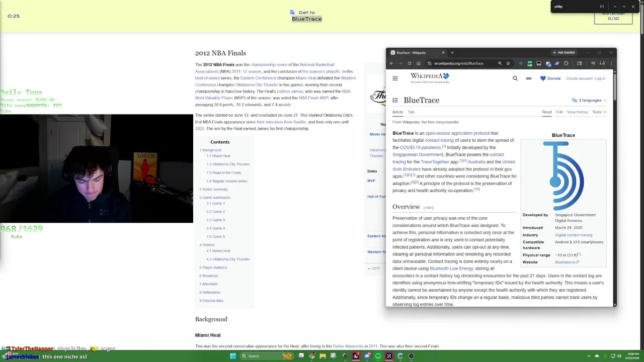Open Wikipedia main menu hamburger

[x=395, y=78]
